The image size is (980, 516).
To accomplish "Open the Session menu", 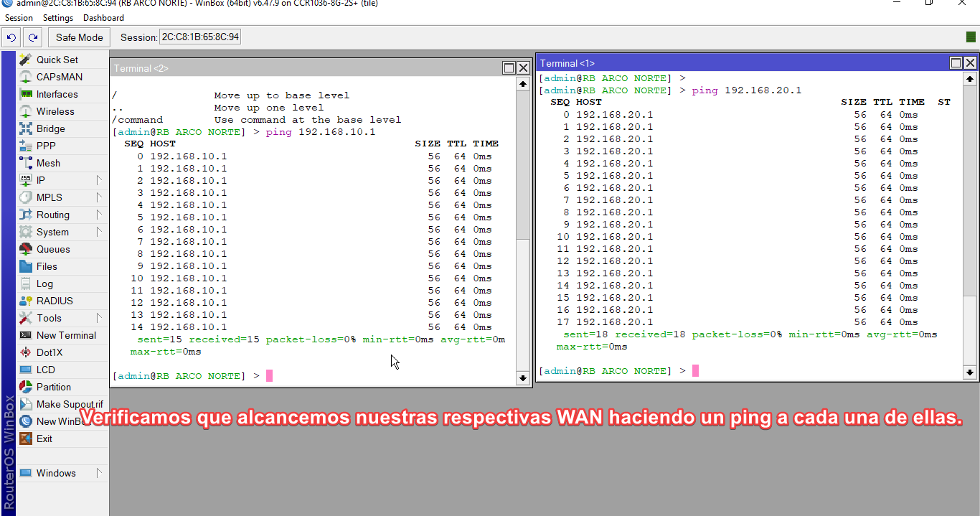I will pyautogui.click(x=19, y=17).
